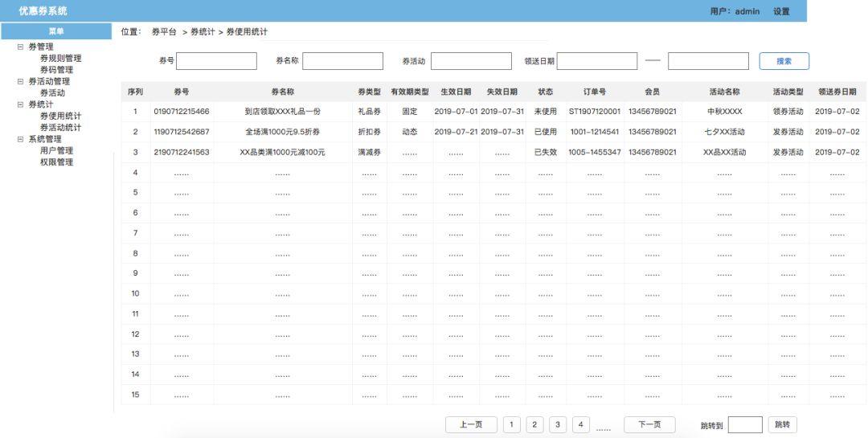Collapse the 系统管理 tree node

pyautogui.click(x=20, y=139)
